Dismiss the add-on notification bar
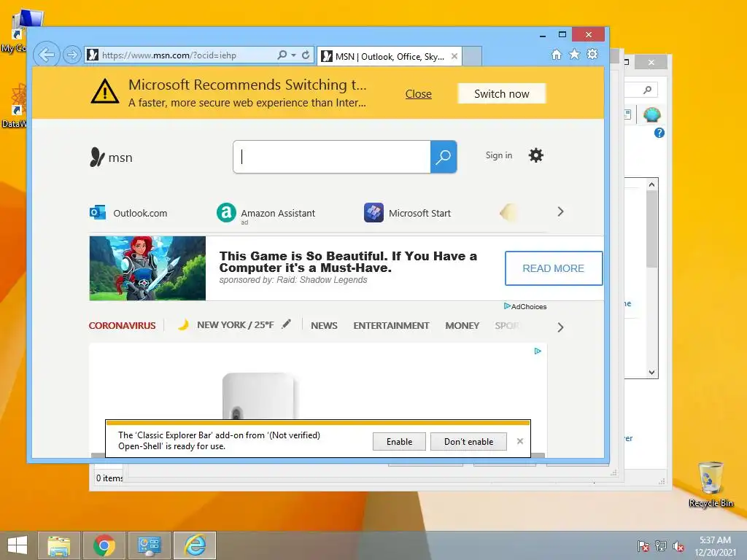Viewport: 747px width, 560px height. pyautogui.click(x=520, y=441)
